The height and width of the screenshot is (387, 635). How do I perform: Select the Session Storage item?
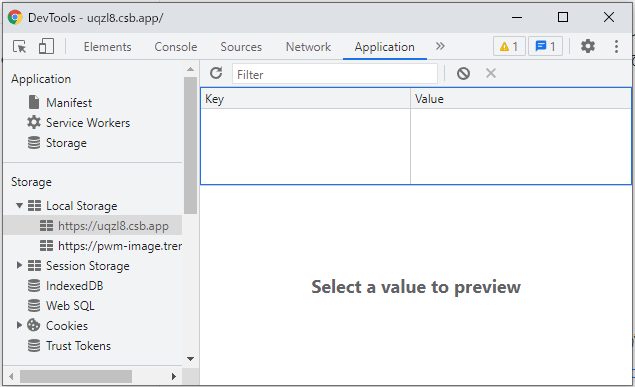(87, 266)
